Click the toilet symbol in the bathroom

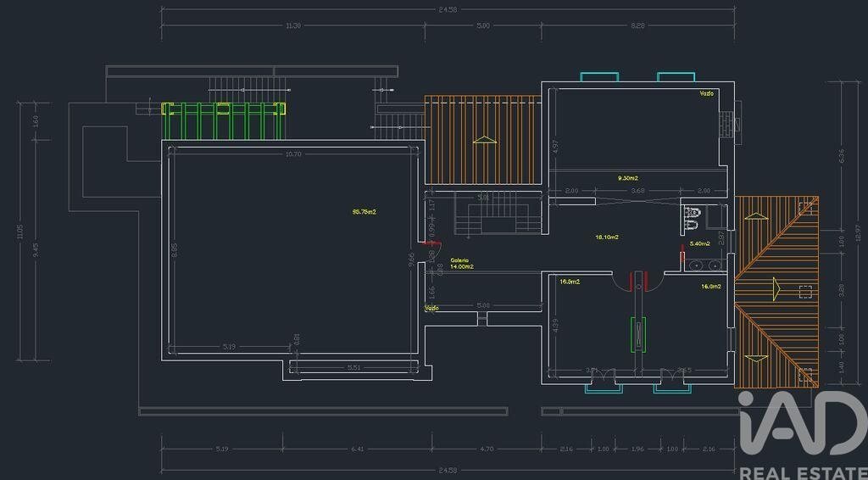coord(692,213)
